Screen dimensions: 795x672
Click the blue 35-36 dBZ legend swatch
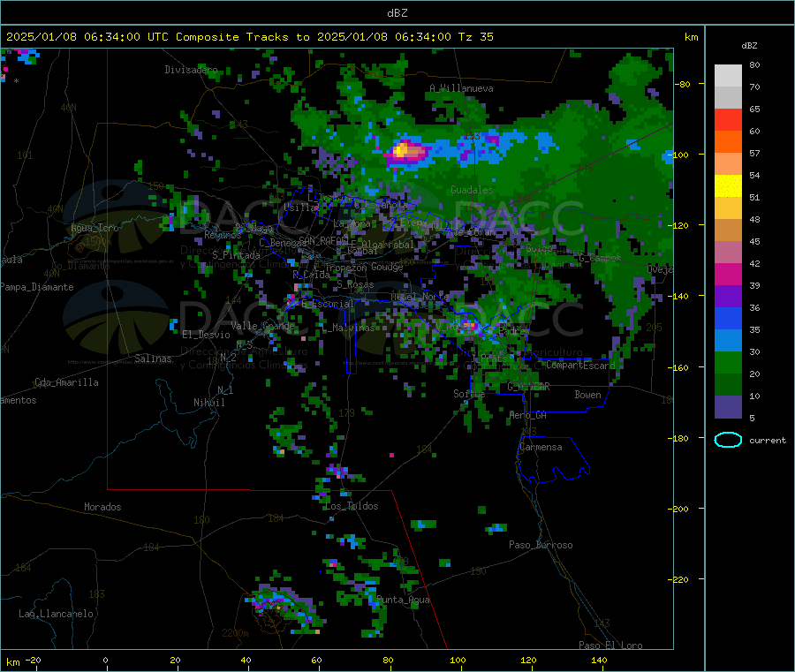728,318
